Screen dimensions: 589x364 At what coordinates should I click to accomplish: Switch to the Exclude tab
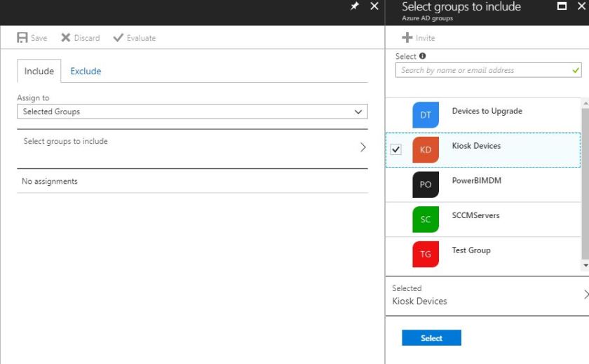pyautogui.click(x=86, y=71)
